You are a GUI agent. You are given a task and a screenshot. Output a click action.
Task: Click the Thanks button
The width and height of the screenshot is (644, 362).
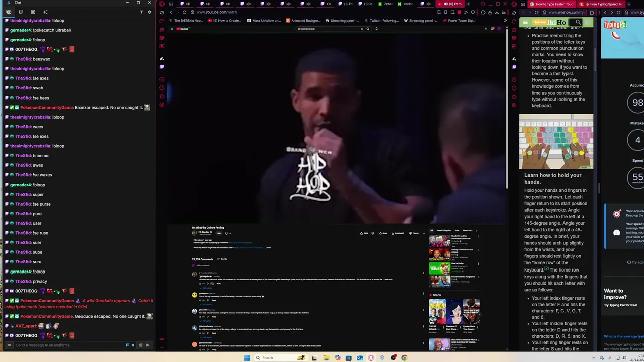(414, 233)
